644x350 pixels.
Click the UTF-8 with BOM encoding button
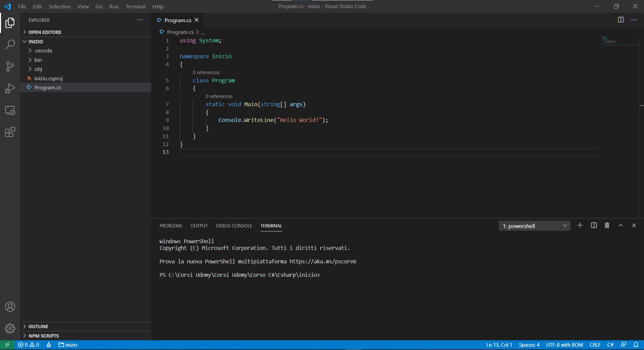coord(564,345)
